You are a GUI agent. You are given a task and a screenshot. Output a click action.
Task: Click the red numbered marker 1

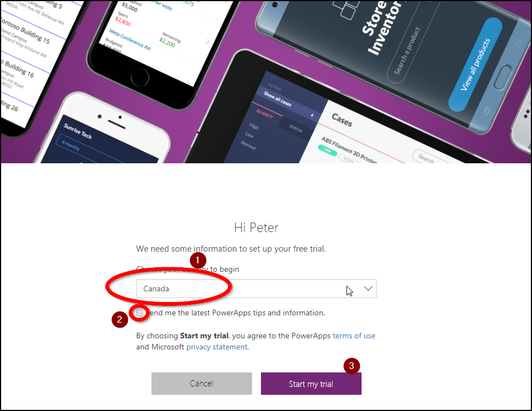(x=198, y=261)
